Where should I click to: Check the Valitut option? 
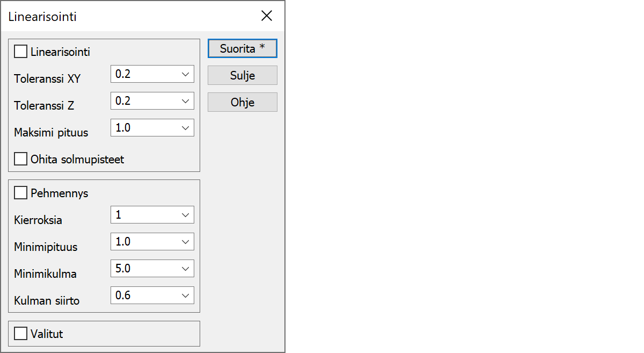point(21,334)
